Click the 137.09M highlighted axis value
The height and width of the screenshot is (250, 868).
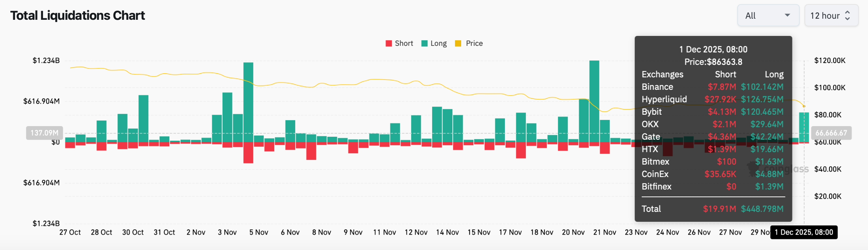pos(44,133)
